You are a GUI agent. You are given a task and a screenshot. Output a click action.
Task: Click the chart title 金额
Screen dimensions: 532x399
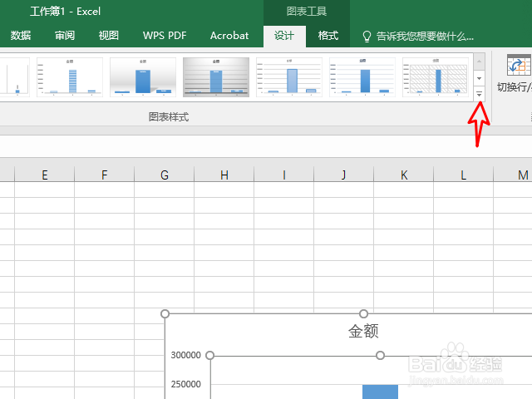tap(363, 331)
